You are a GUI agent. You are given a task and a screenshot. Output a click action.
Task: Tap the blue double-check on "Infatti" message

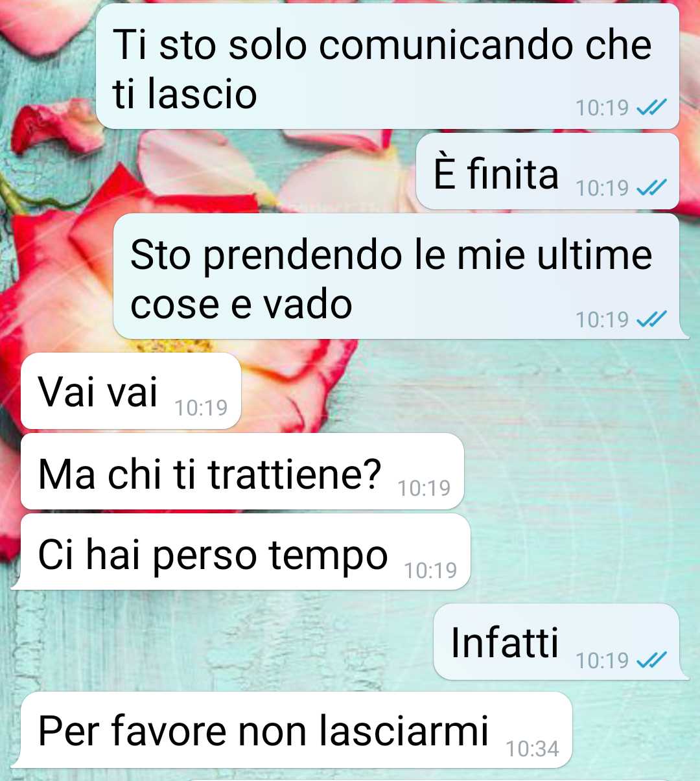651,660
